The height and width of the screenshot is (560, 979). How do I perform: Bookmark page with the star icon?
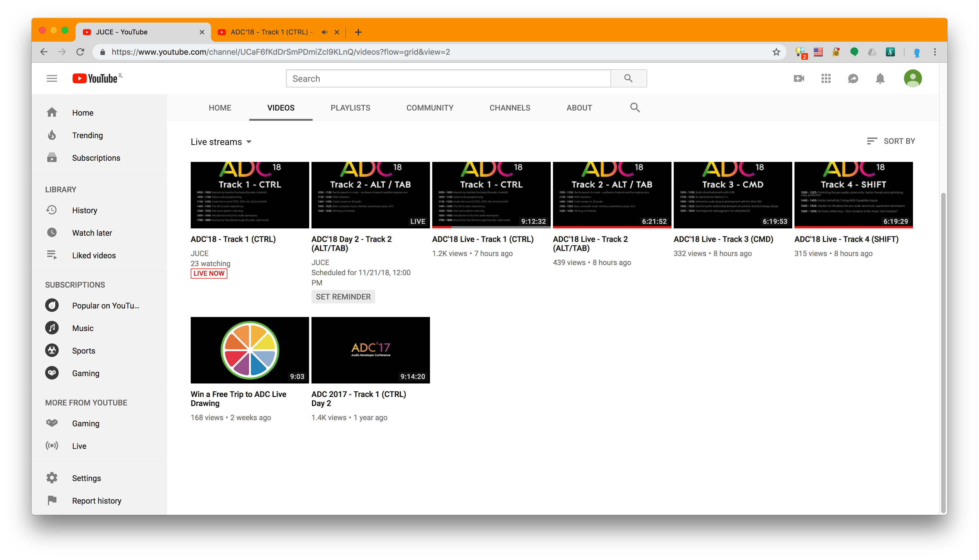[776, 52]
